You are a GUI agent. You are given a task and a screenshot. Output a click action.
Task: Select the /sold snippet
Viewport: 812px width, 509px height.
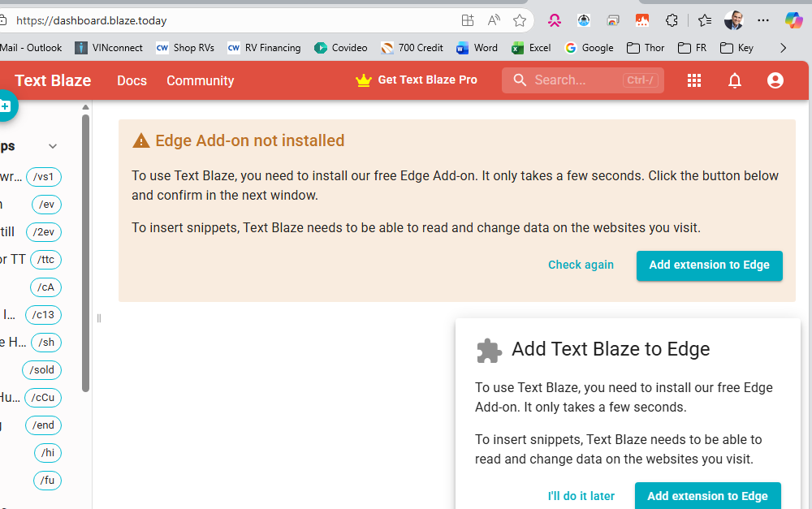[x=42, y=370]
